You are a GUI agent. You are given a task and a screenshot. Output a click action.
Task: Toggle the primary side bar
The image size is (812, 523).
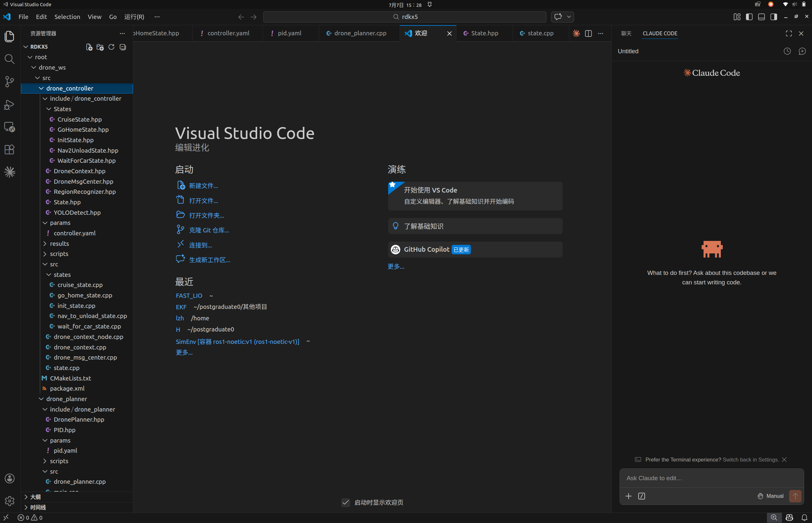click(x=749, y=17)
